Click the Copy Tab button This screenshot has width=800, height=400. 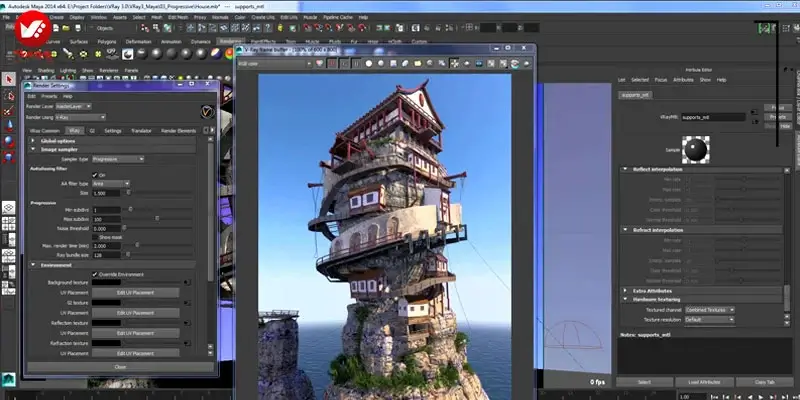coord(765,382)
